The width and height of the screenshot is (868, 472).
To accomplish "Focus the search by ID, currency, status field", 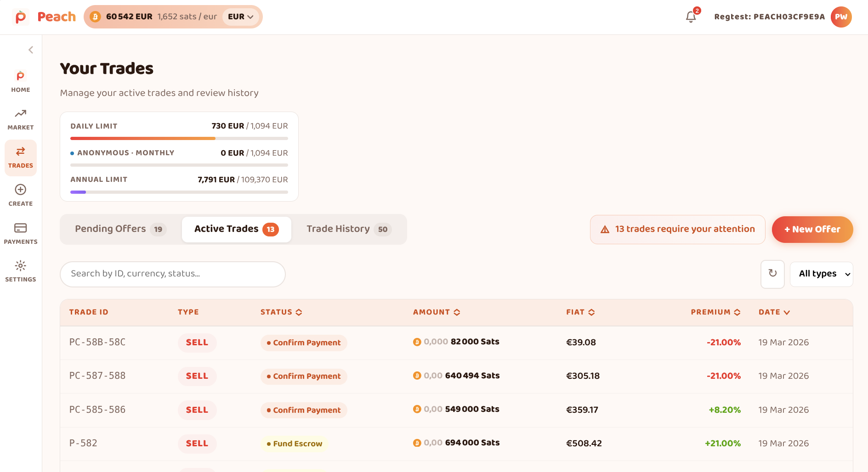I will [173, 274].
